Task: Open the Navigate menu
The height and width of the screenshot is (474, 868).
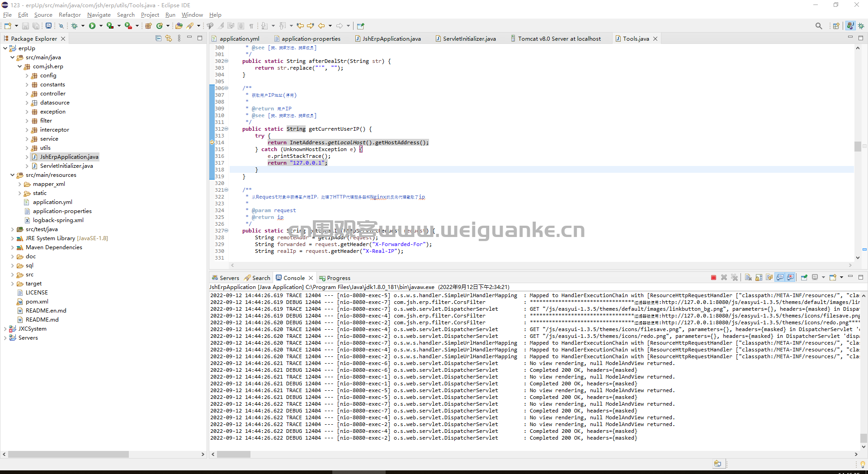Action: [99, 15]
